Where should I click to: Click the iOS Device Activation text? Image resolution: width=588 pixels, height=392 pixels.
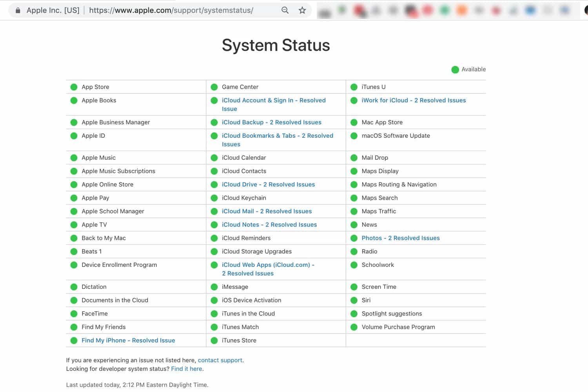pos(251,300)
